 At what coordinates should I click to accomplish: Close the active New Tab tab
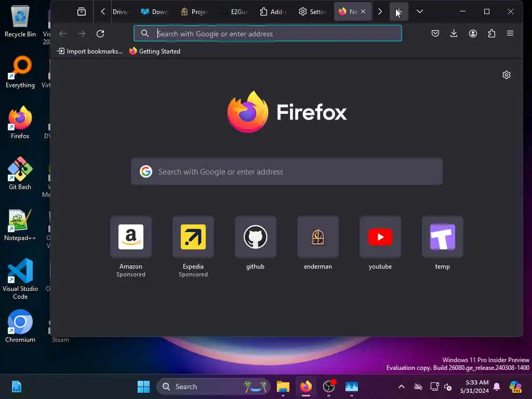coord(363,12)
